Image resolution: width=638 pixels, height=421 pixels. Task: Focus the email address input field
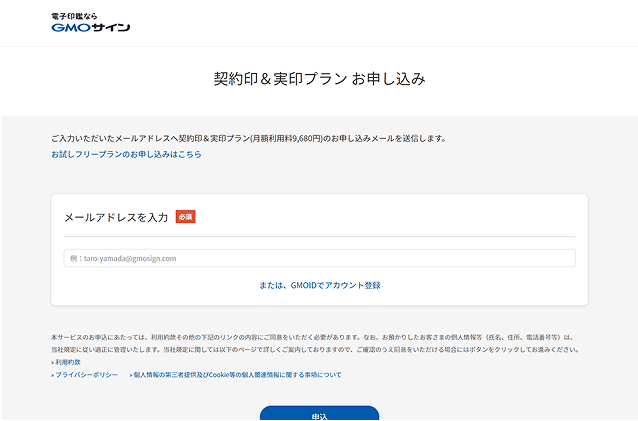(x=319, y=258)
